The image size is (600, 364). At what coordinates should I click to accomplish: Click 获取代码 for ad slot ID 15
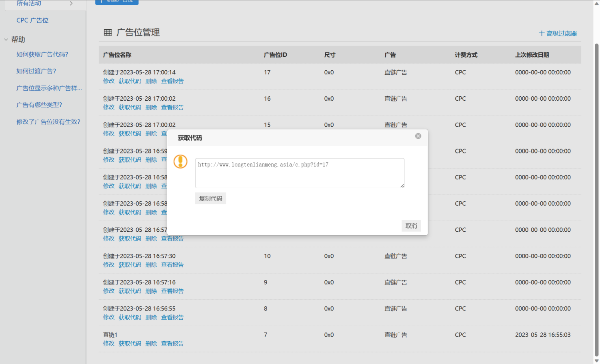tap(130, 133)
